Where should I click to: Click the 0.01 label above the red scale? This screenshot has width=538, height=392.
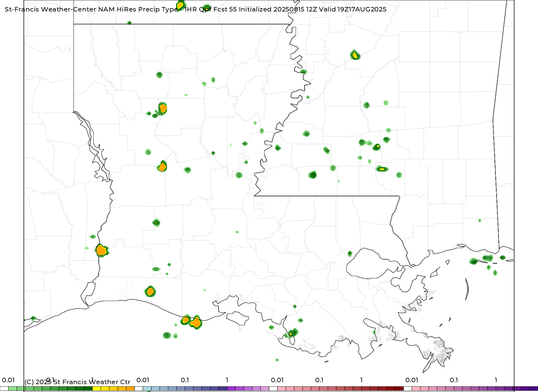coord(277,380)
